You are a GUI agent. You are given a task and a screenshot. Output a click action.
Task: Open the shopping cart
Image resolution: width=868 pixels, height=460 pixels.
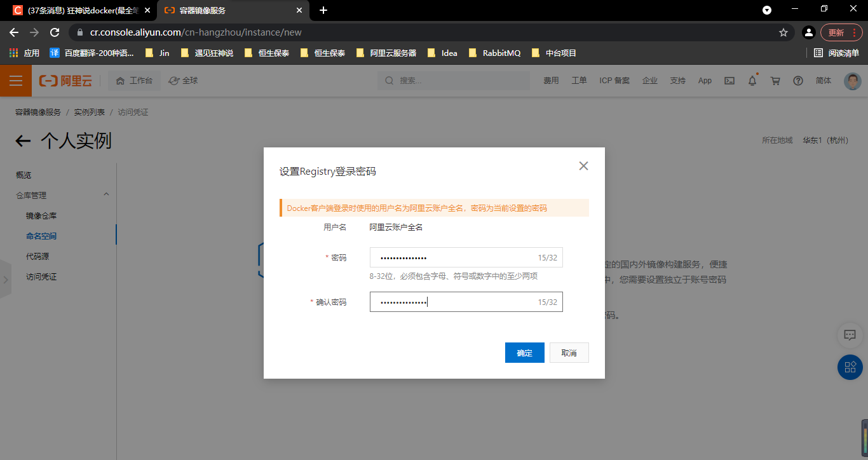click(x=775, y=81)
